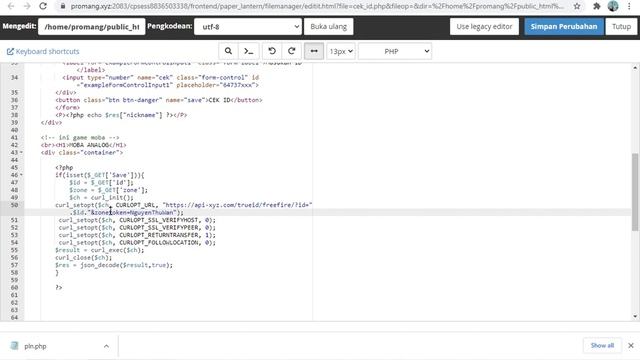Click the pln.php file icon in downloads bar
The image size is (640, 360).
click(15, 346)
